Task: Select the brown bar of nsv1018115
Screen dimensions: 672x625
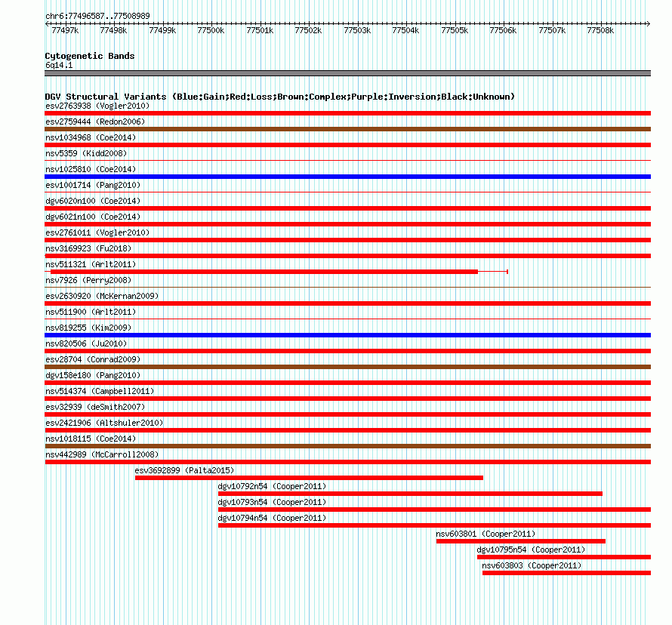Action: (x=347, y=446)
